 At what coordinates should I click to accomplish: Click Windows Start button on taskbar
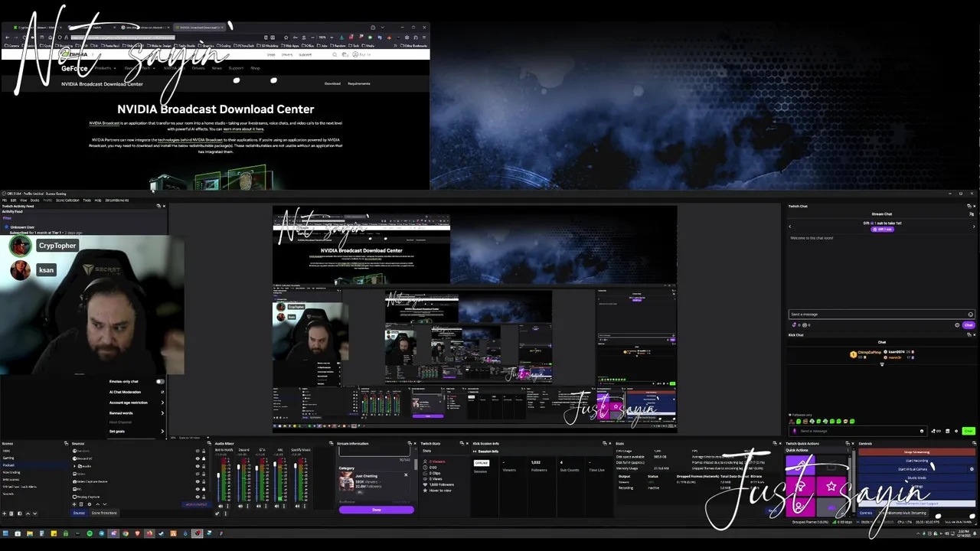(5, 533)
